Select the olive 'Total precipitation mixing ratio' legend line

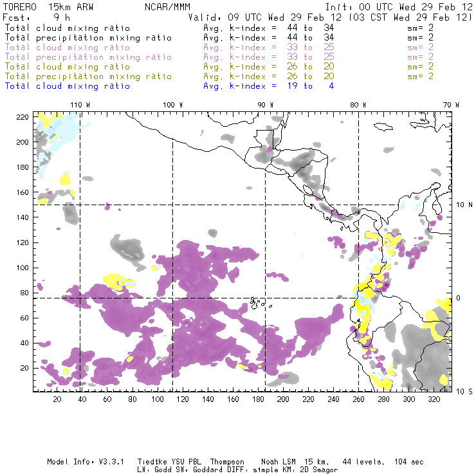tap(88, 77)
